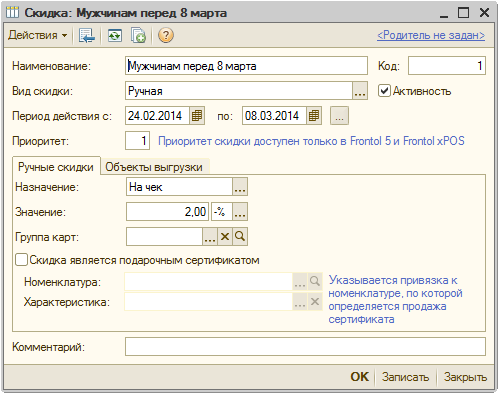Click the OK button
Screen dimensions: 498x393
(x=359, y=377)
